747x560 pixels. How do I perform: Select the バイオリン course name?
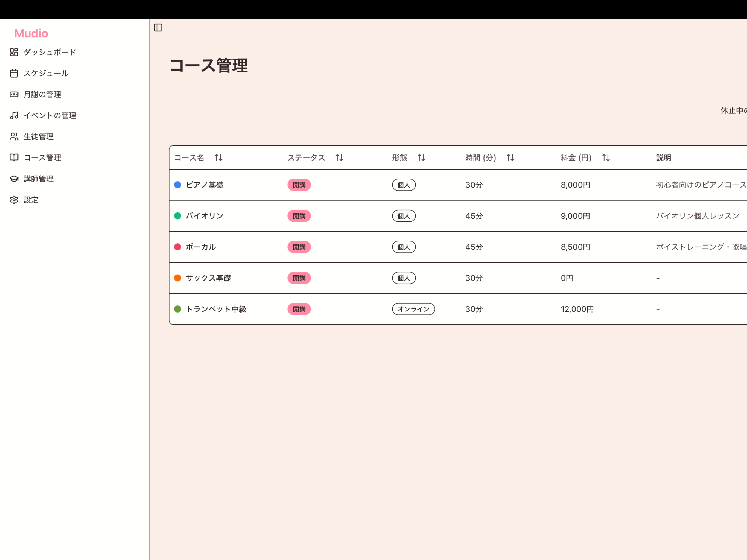[x=205, y=216]
